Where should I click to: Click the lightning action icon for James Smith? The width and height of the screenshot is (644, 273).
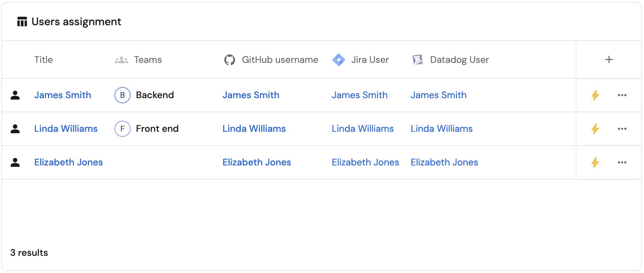(595, 95)
